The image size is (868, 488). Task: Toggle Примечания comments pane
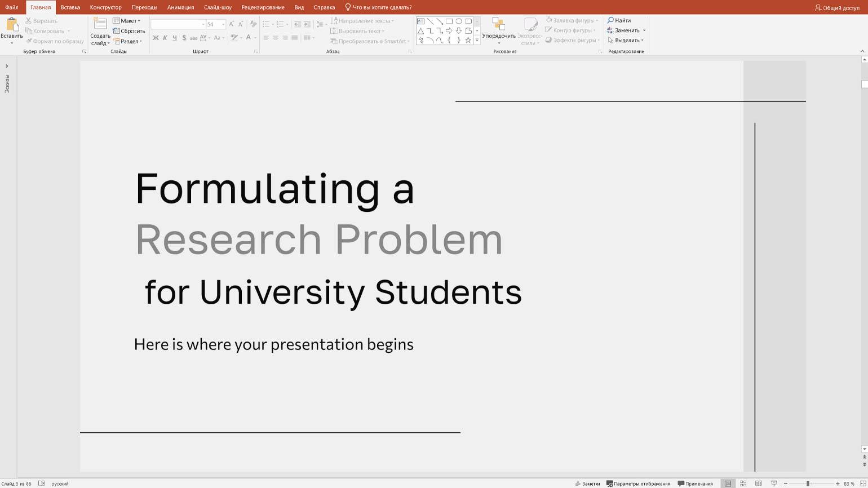696,483
